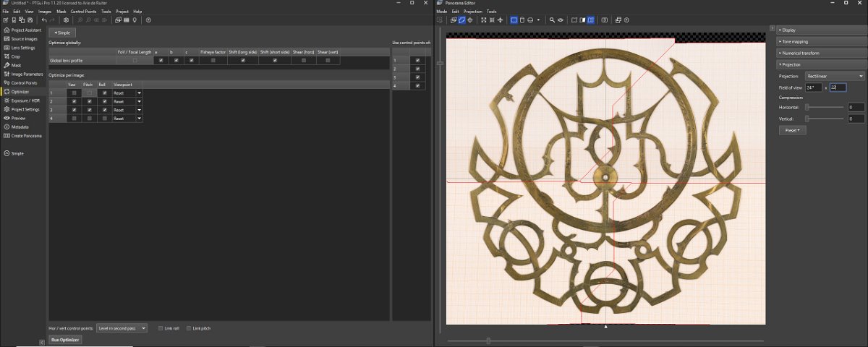Screen dimensions: 868x347
Task: Open the Projection type dropdown (Rectilinear)
Action: (x=835, y=76)
